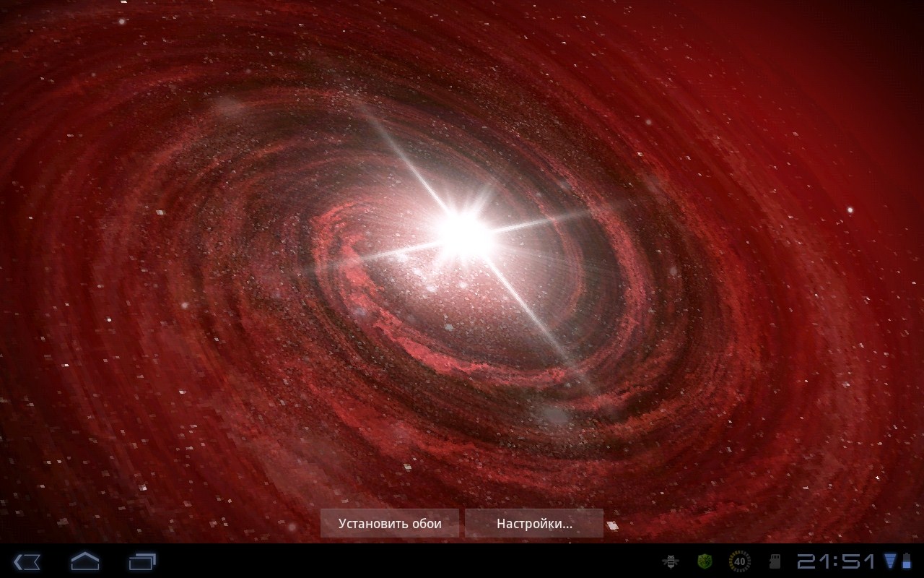Open the Recent apps icon
Screen dimensions: 924x578
(x=143, y=561)
